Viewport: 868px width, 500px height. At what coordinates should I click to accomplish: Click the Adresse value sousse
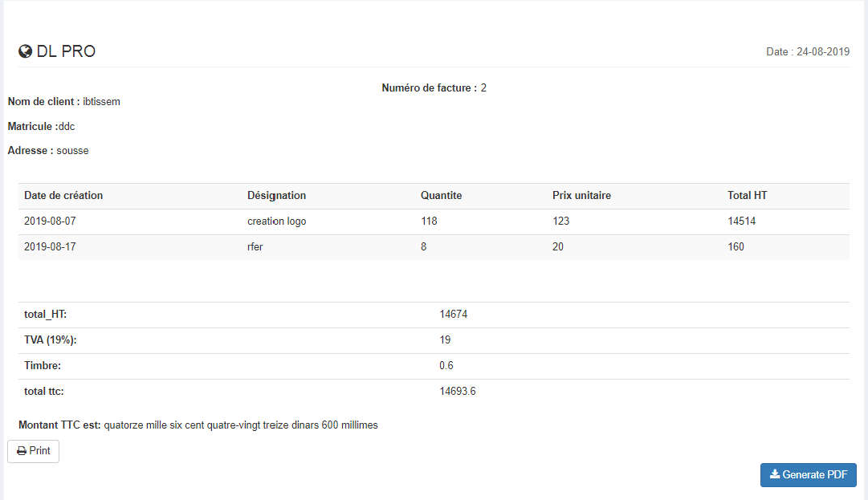click(72, 151)
